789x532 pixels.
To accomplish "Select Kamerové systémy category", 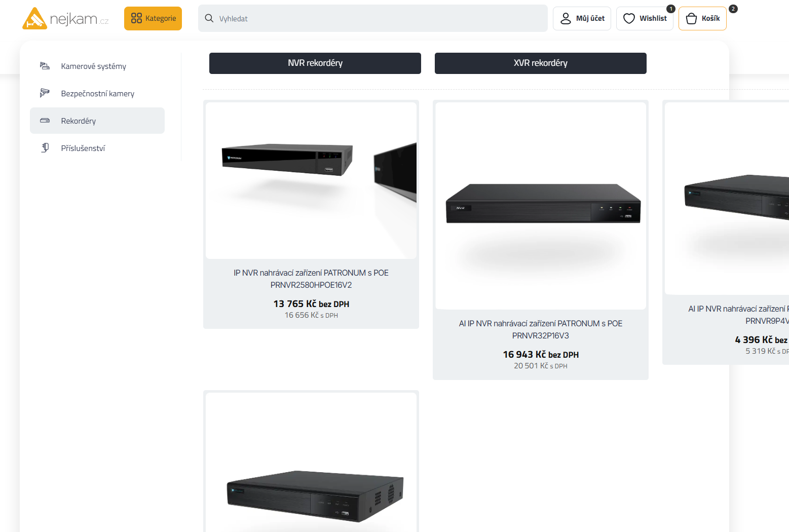I will click(93, 66).
